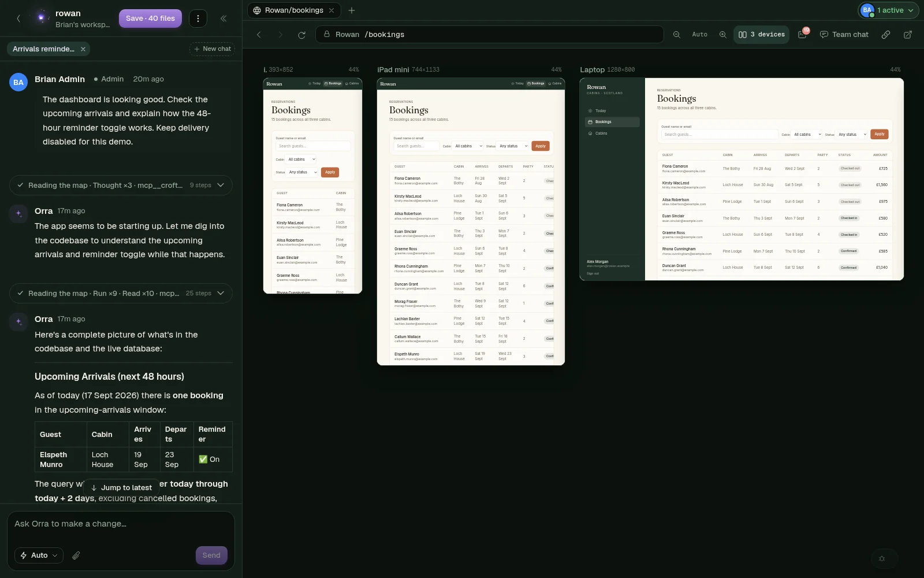
Task: Open Any status dropdown in iPad mini preview
Action: (513, 146)
